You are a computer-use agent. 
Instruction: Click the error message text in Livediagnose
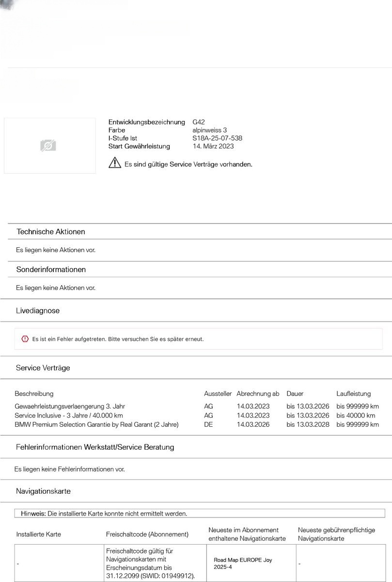pyautogui.click(x=118, y=339)
